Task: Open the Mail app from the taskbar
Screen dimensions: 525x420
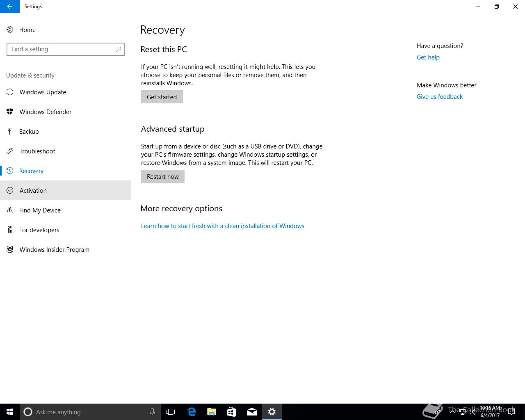Action: pyautogui.click(x=252, y=412)
